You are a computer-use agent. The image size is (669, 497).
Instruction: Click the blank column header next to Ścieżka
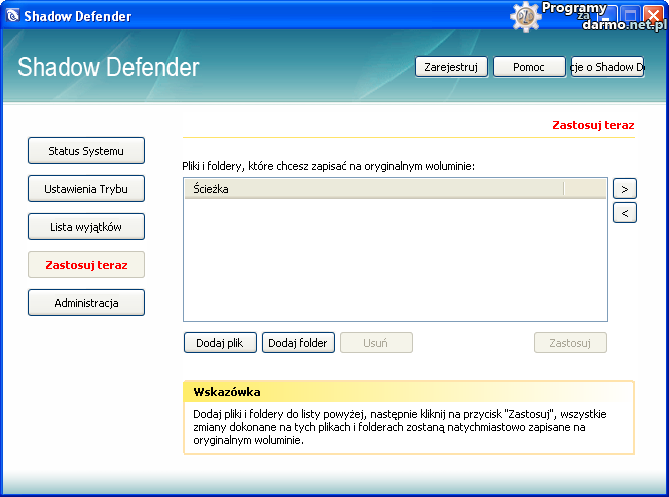coord(585,188)
